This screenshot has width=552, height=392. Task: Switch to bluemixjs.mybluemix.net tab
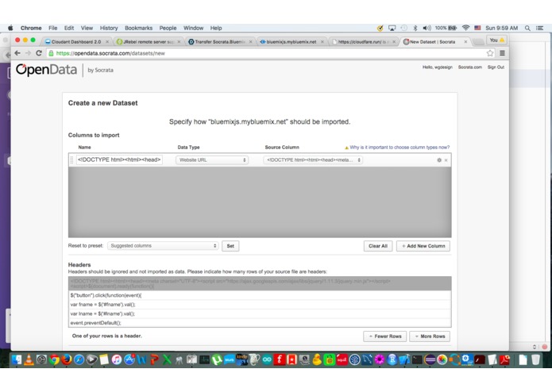[291, 42]
